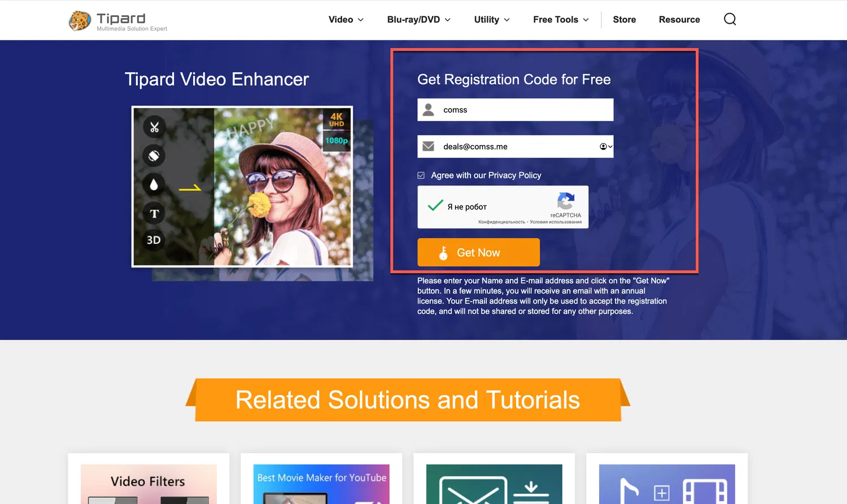847x504 pixels.
Task: Open the Resource menu item
Action: [679, 19]
